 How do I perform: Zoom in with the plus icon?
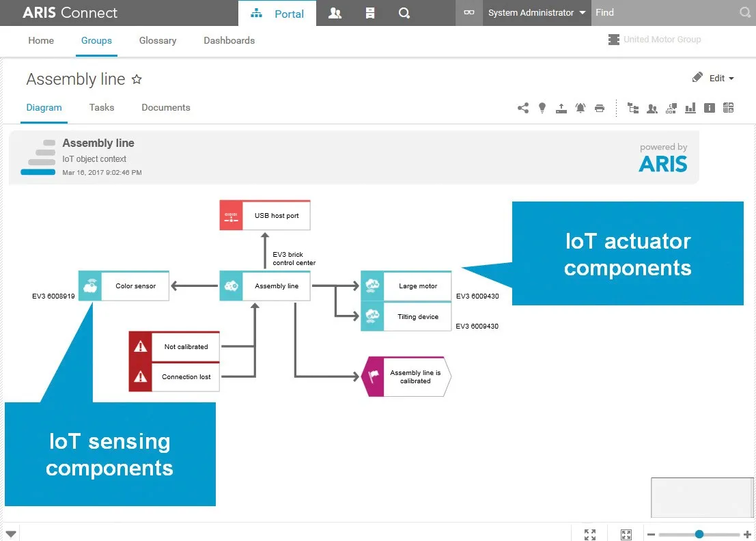point(747,534)
